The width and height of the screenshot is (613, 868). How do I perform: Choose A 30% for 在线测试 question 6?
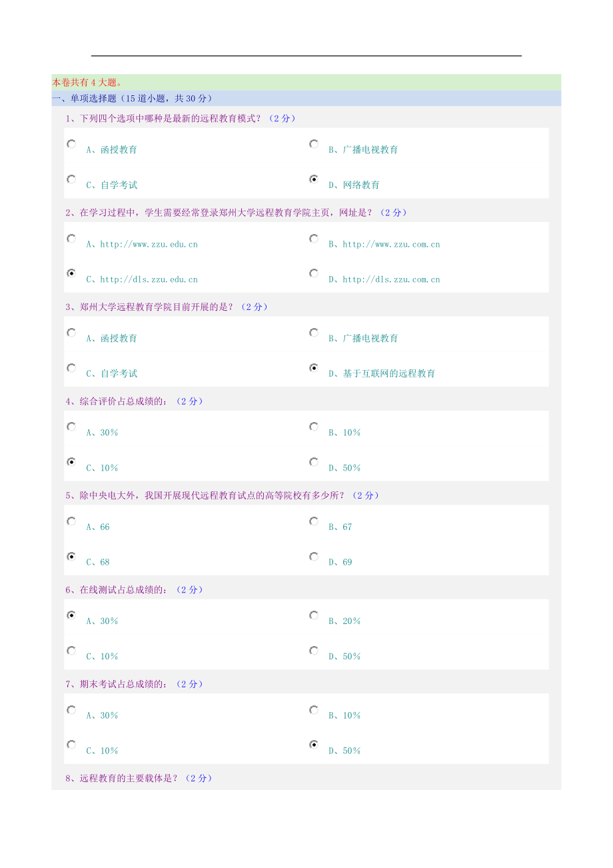click(x=71, y=615)
